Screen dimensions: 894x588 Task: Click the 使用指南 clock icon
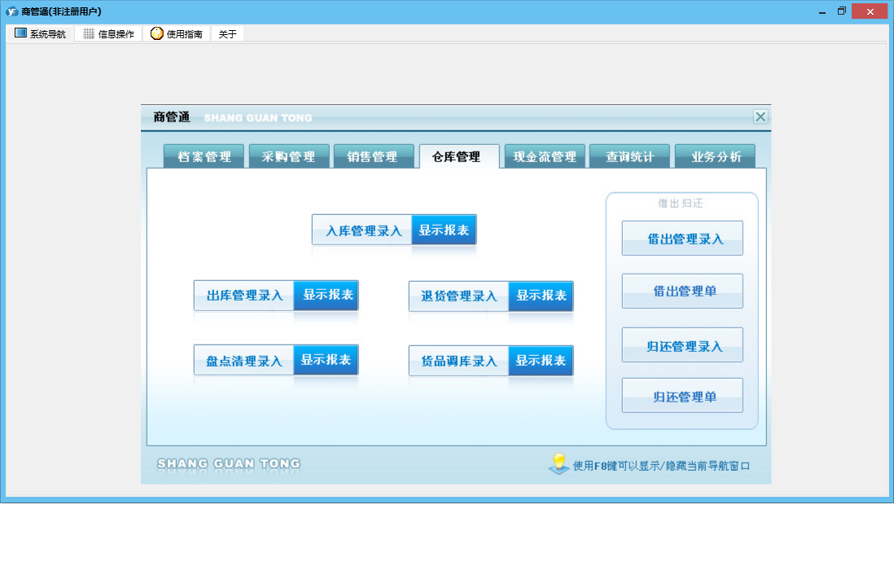157,33
